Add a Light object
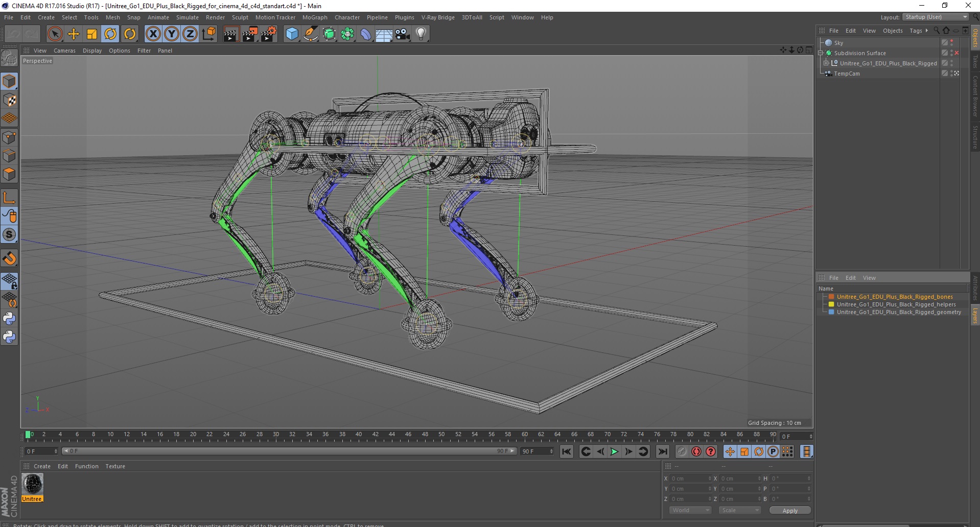Screen dimensions: 980x527 421,34
